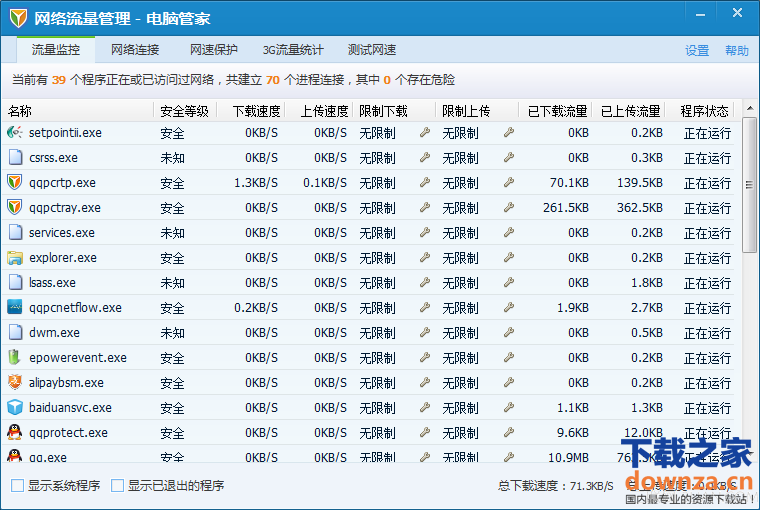Sort by 名称 column header

pyautogui.click(x=78, y=112)
